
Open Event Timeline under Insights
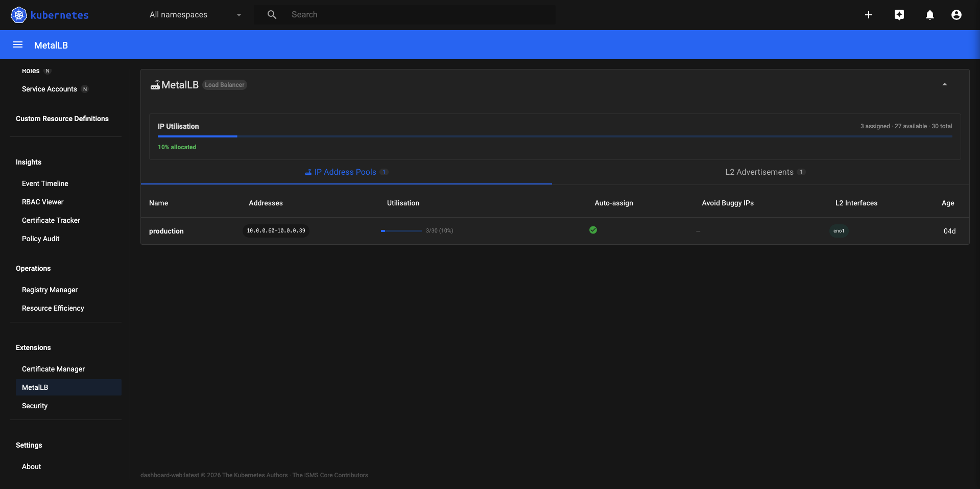coord(45,183)
